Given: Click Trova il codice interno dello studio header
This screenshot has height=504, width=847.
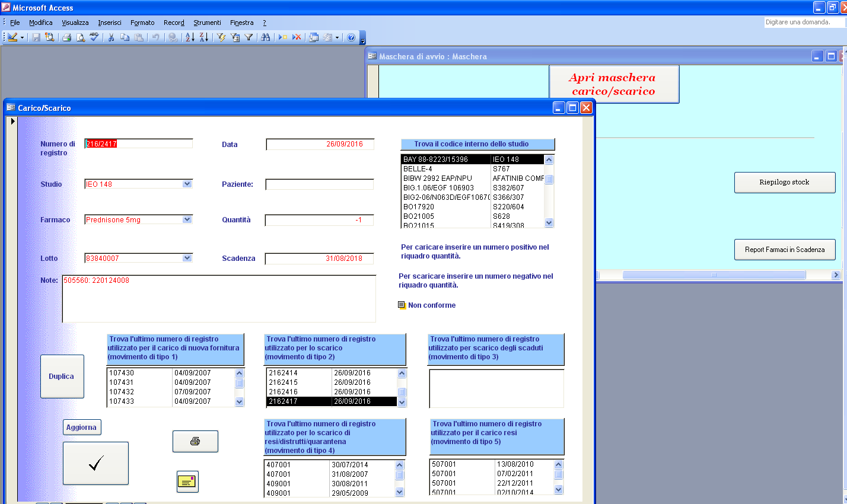Looking at the screenshot, I should (477, 144).
